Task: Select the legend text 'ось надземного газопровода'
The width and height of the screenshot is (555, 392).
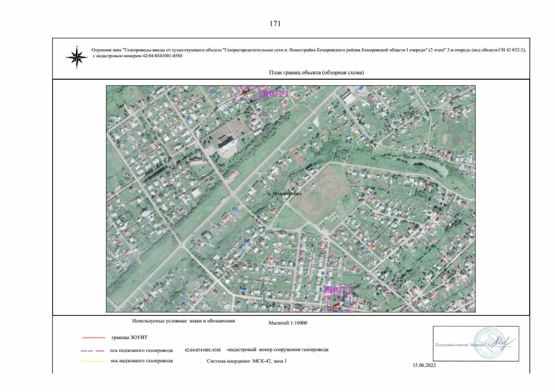Action: [x=142, y=361]
